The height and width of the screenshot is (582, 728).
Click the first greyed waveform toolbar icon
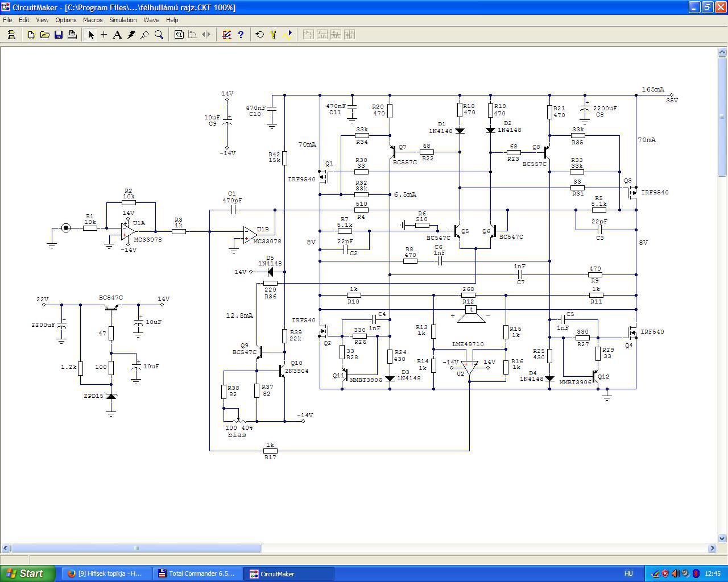[308, 35]
